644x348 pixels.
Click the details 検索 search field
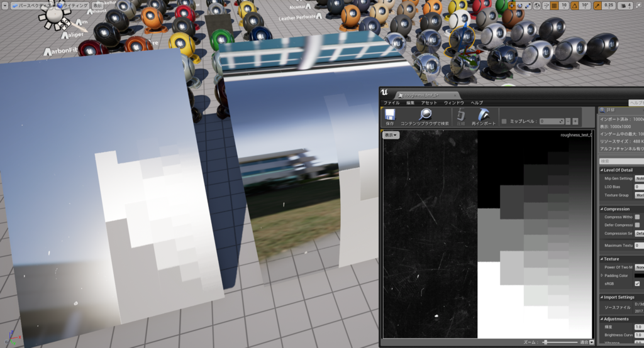(x=621, y=161)
